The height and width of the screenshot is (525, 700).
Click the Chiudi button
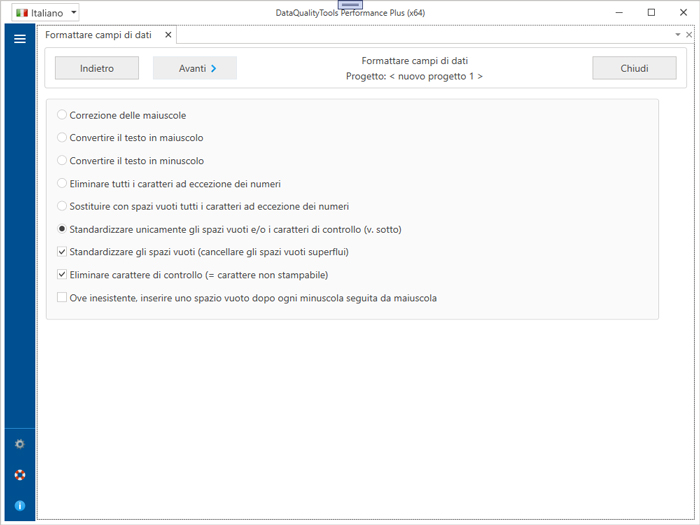(x=634, y=68)
